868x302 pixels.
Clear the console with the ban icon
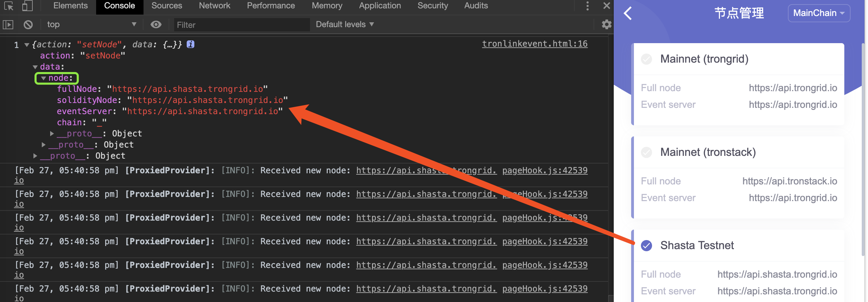[x=28, y=24]
